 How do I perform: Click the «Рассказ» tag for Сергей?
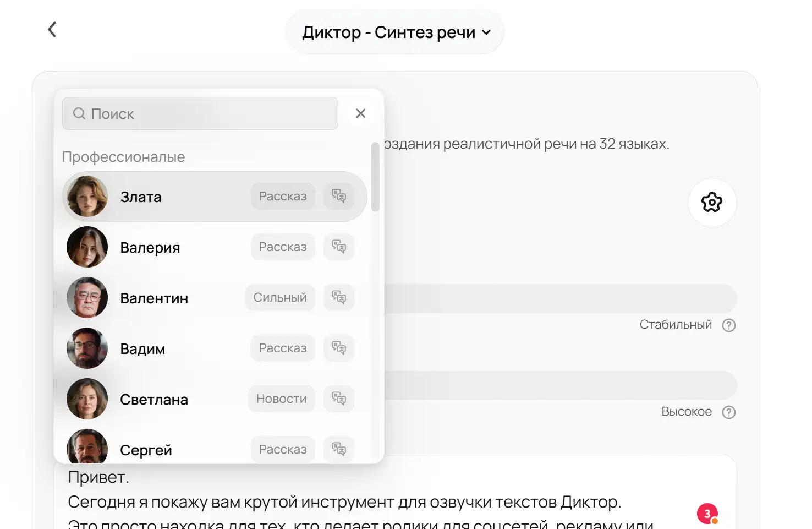tap(283, 450)
